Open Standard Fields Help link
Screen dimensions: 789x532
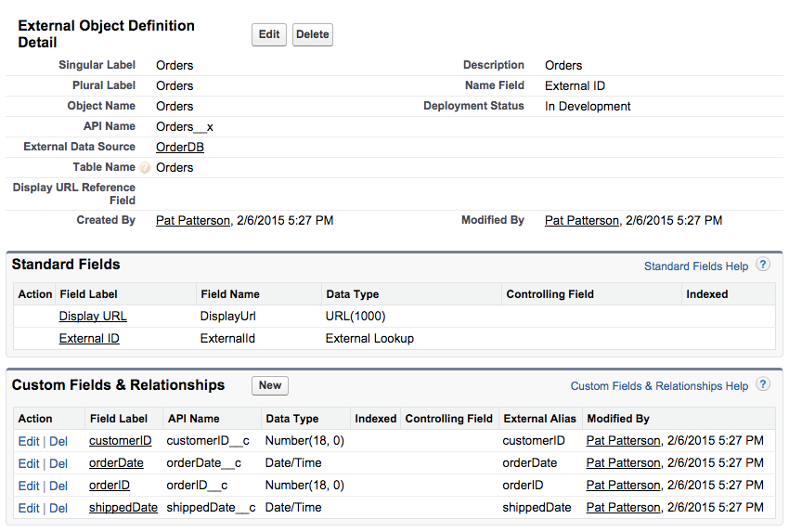coord(695,266)
